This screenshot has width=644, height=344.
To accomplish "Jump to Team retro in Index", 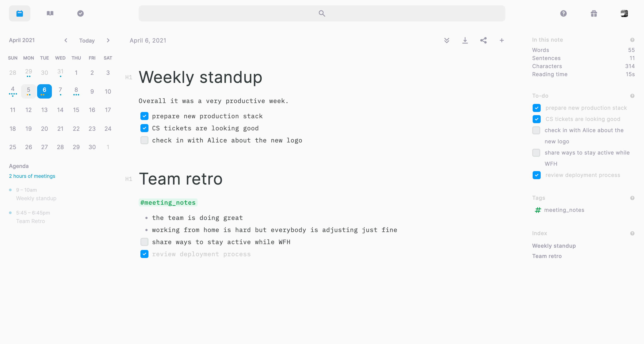I will click(x=547, y=256).
